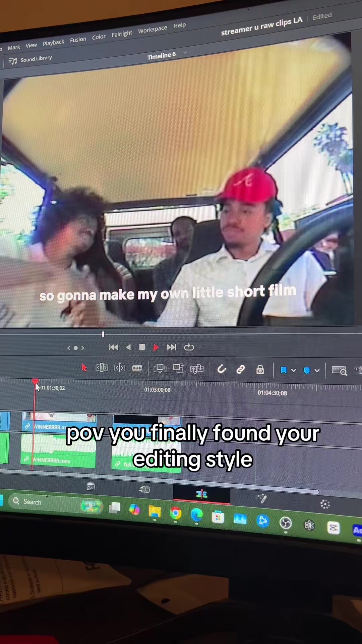Click ruler timecode 01:04:30;08
The width and height of the screenshot is (362, 644).
pos(272,393)
